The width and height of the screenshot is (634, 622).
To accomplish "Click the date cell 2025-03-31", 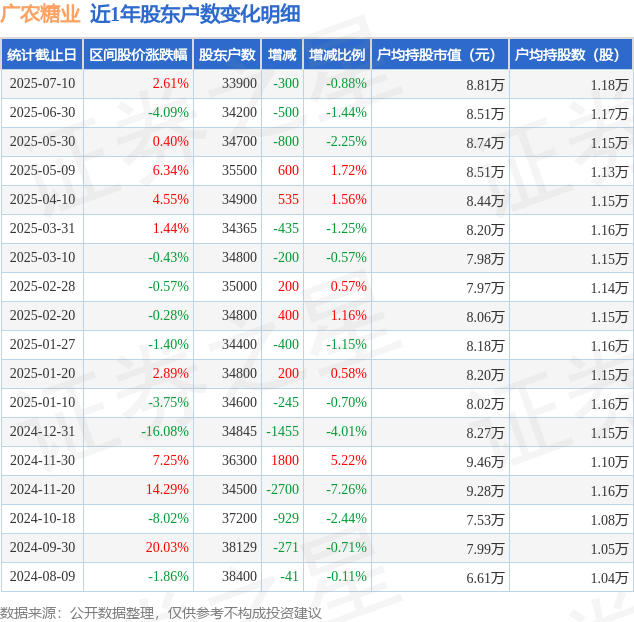I will (x=42, y=228).
